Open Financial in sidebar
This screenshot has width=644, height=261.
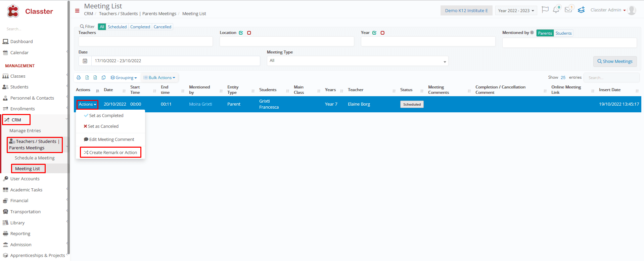tap(19, 201)
